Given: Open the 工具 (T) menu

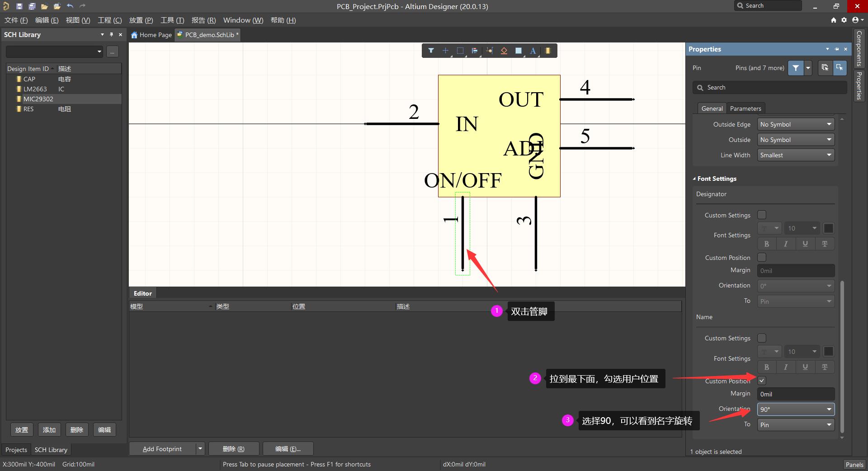Looking at the screenshot, I should click(172, 20).
